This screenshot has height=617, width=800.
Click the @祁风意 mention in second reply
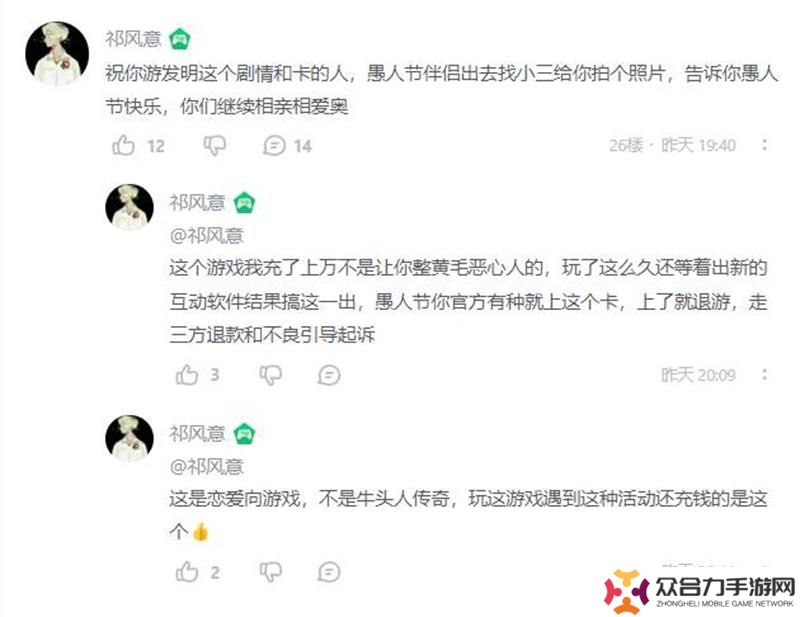point(207,236)
